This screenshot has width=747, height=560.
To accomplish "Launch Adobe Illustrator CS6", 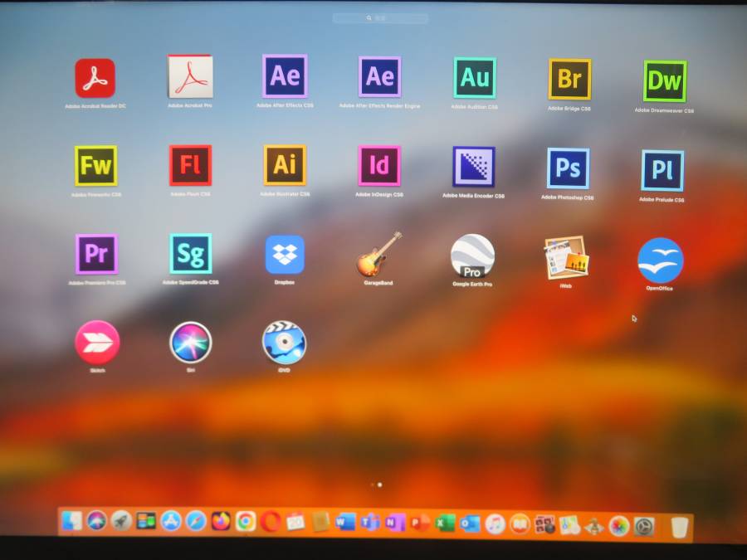I will (x=285, y=165).
